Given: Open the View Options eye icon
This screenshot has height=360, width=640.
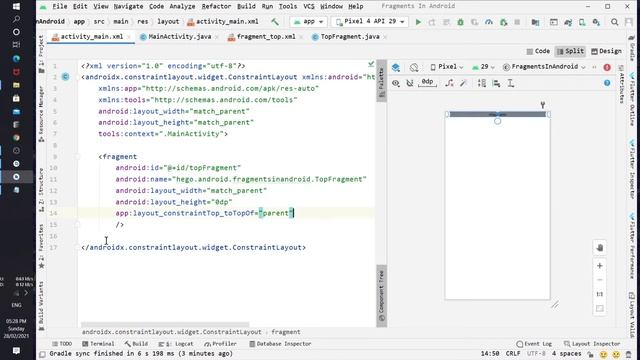Looking at the screenshot, I should 396,83.
